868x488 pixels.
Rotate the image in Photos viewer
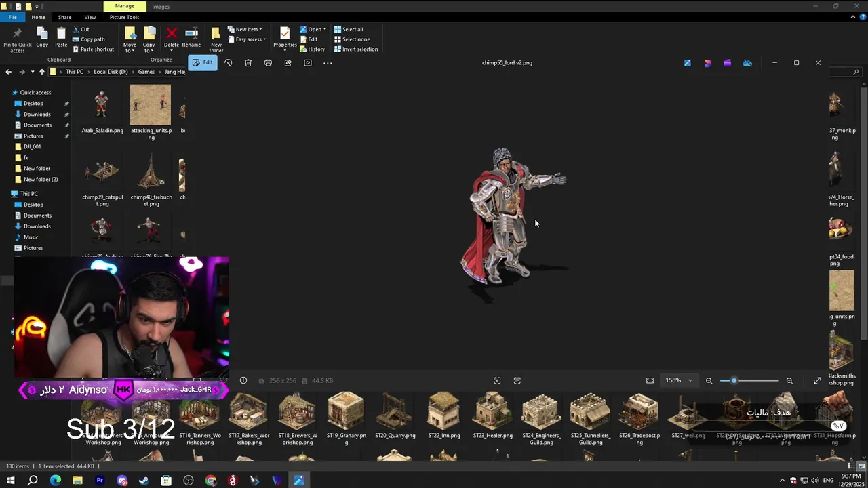229,63
